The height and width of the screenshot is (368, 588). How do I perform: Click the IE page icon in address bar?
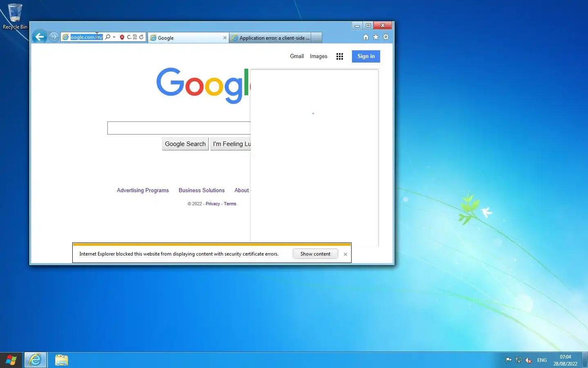pyautogui.click(x=65, y=37)
